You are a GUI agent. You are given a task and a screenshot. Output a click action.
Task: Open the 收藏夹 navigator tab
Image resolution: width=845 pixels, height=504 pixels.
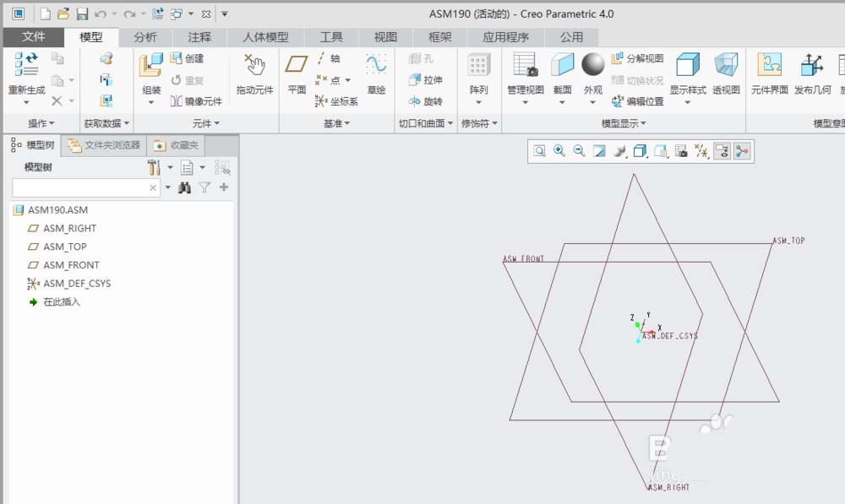click(x=177, y=145)
